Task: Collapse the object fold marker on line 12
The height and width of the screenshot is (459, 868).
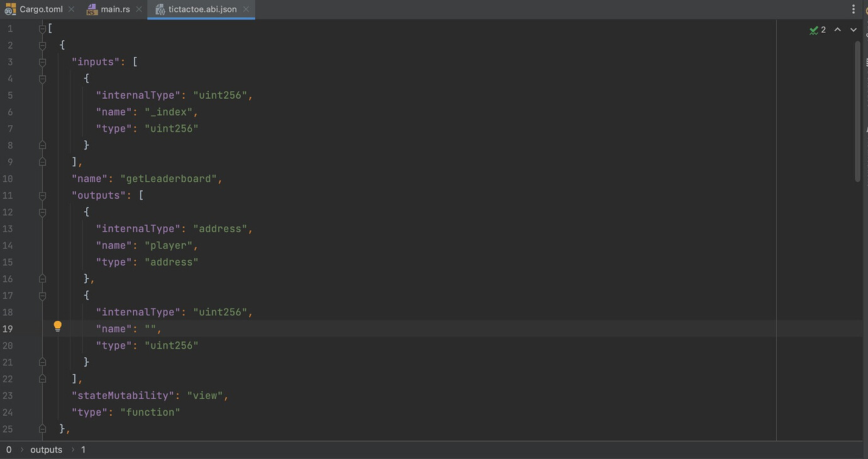Action: pyautogui.click(x=42, y=212)
